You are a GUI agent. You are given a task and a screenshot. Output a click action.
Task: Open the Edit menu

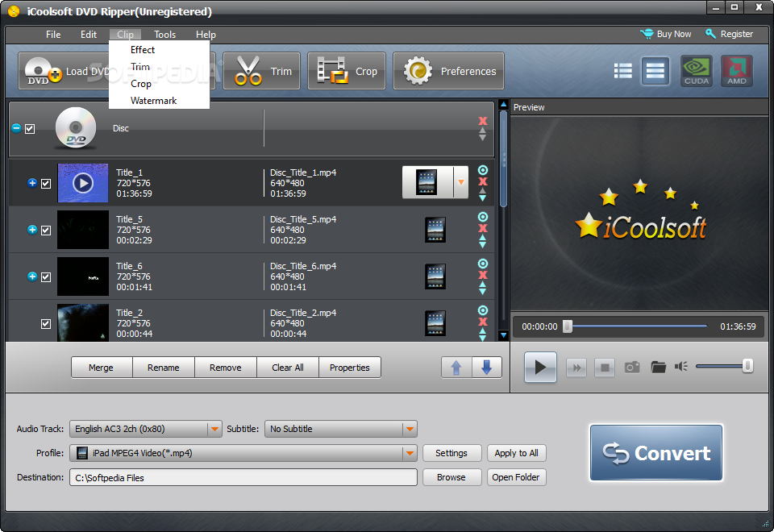pos(89,35)
